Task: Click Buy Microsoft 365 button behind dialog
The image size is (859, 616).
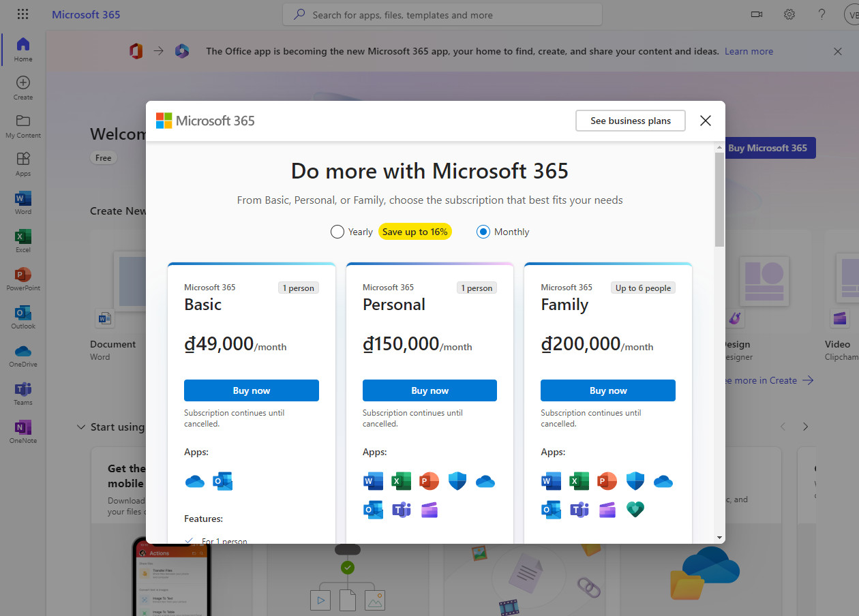Action: (x=770, y=148)
